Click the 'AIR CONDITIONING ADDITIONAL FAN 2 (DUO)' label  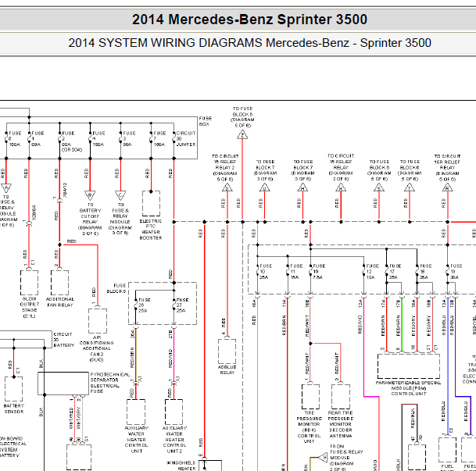[97, 348]
